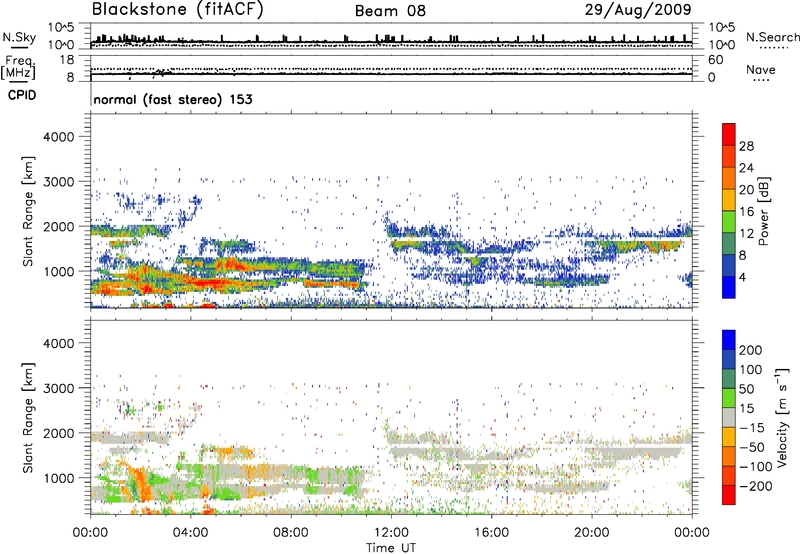
Task: Click the red segment of the Power colorbar
Action: coord(729,134)
